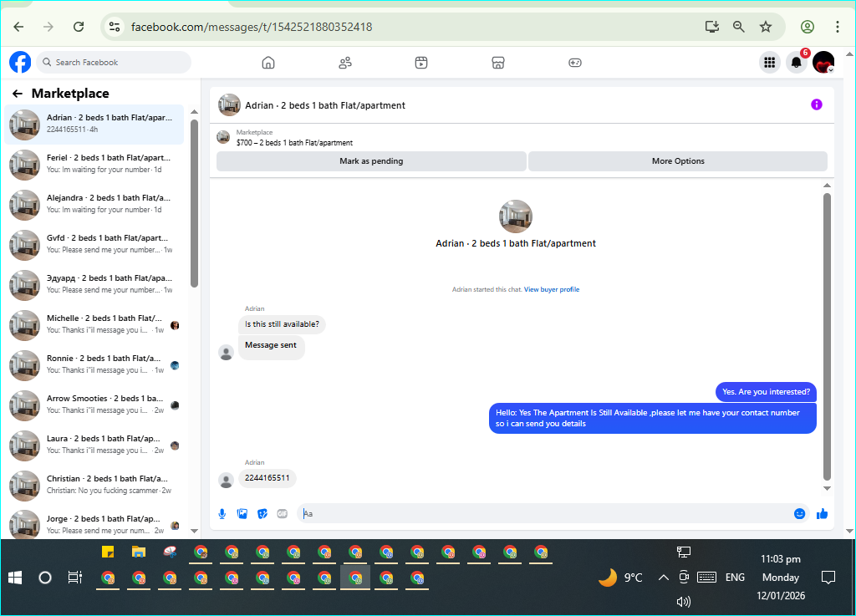Open notifications bell with 6 badge
This screenshot has height=616, width=856.
[797, 63]
